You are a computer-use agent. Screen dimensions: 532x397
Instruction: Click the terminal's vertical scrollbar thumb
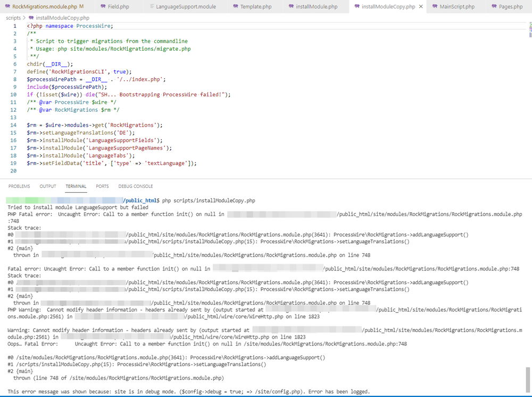(x=529, y=380)
